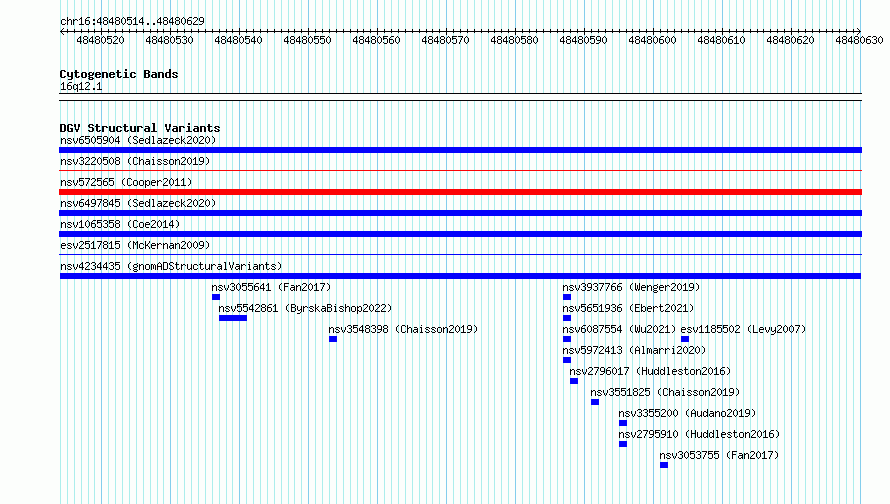Open nsv3551825 (Chaisson2019) label
This screenshot has height=504, width=890.
click(x=665, y=392)
